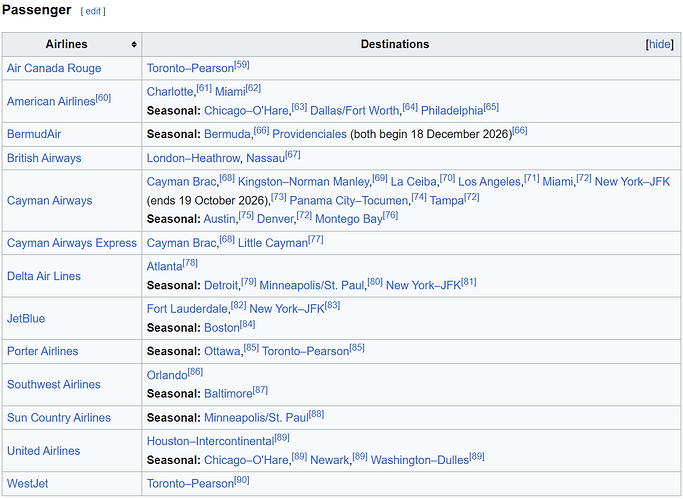This screenshot has height=499, width=683.
Task: Click the Austin seasonal destination link
Action: click(220, 219)
